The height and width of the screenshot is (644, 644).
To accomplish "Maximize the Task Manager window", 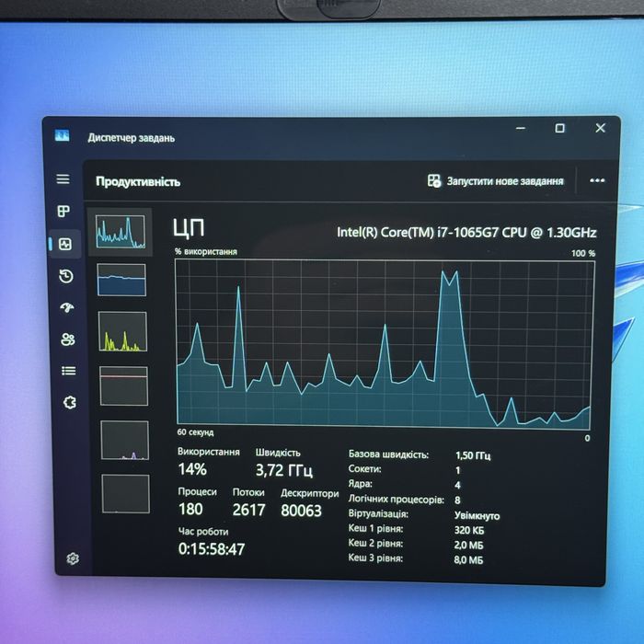I will pos(559,128).
